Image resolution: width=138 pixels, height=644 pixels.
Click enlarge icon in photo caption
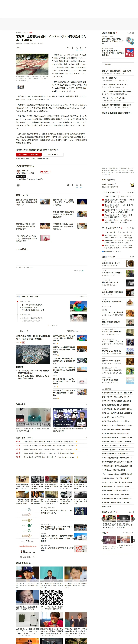(x=28, y=80)
